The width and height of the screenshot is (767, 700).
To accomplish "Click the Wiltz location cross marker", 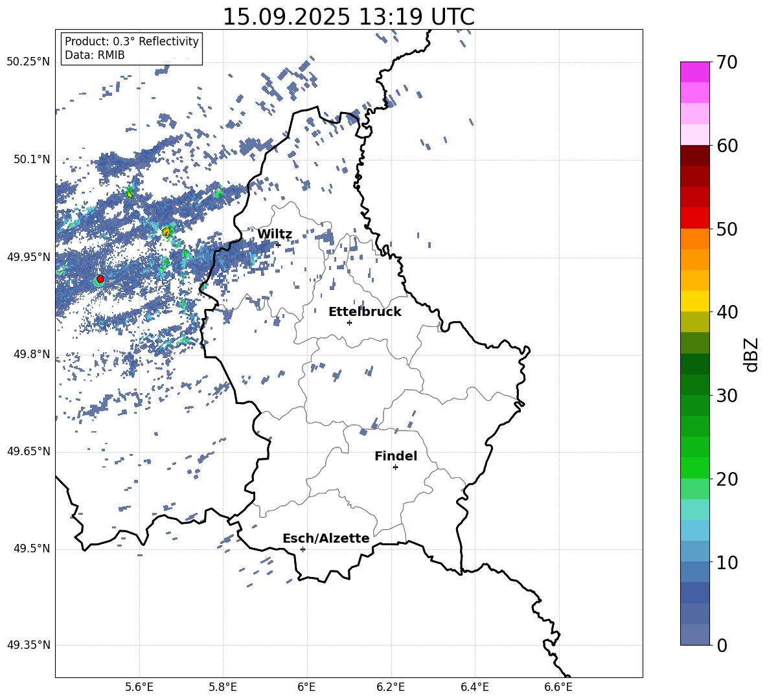I will click(x=279, y=245).
